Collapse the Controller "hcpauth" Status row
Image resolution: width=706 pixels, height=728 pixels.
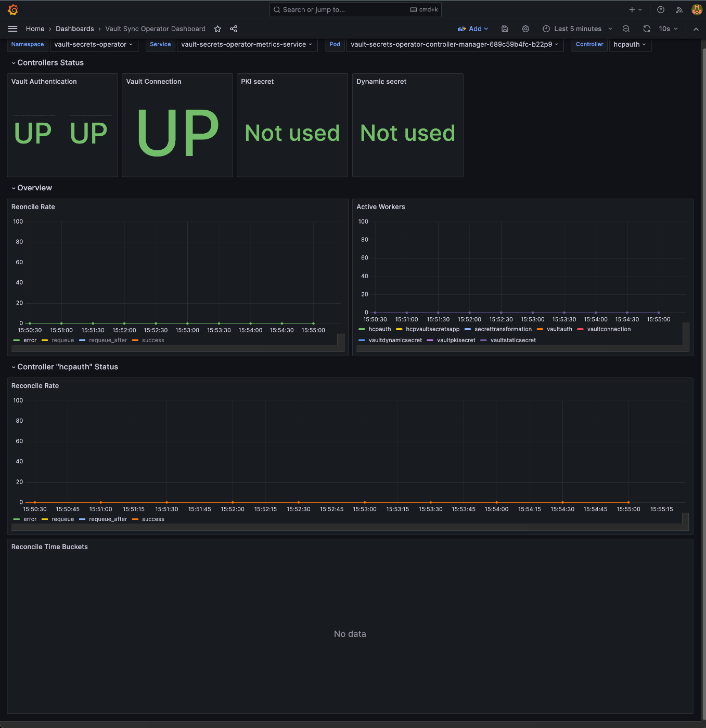[x=65, y=367]
